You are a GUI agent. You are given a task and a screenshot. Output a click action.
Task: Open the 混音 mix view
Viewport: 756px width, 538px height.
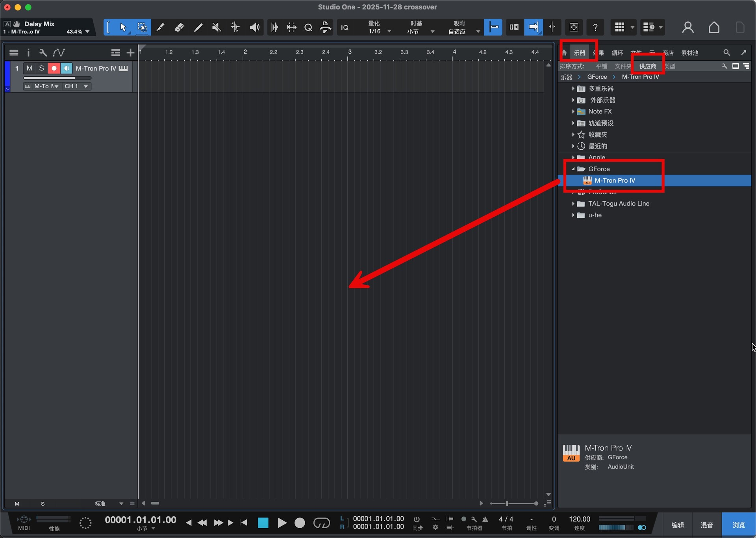pyautogui.click(x=707, y=525)
